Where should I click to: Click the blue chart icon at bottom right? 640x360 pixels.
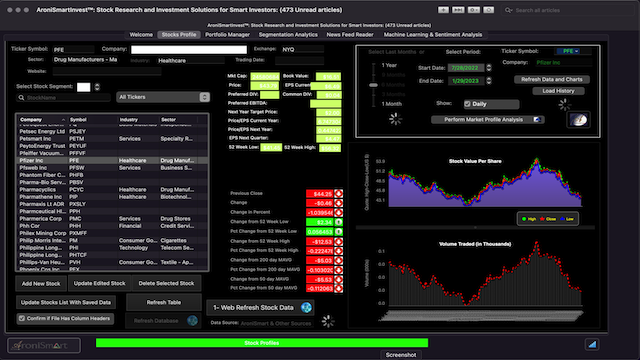[x=592, y=344]
